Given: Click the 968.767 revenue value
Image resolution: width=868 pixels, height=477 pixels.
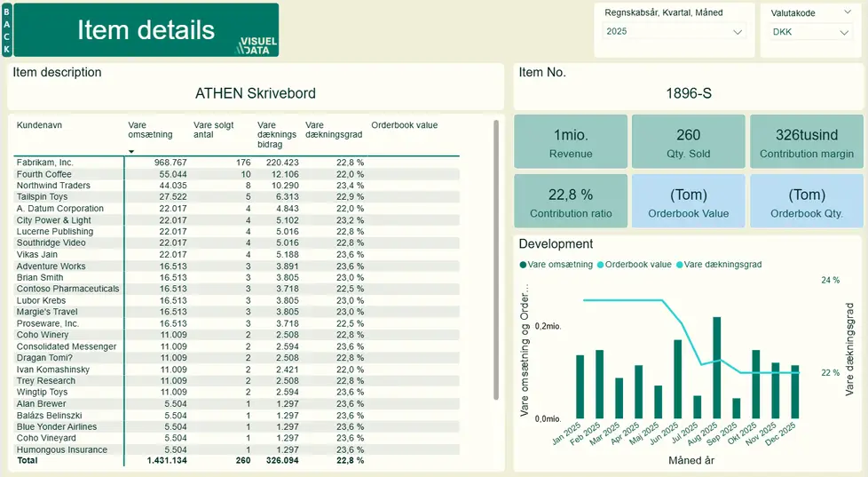Looking at the screenshot, I should tap(170, 163).
